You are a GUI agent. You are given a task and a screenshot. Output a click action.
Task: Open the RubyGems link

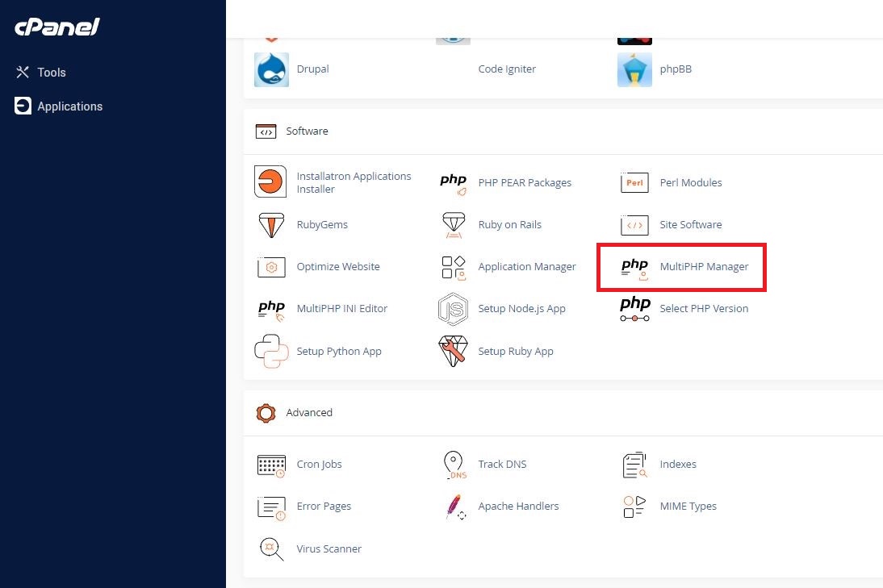tap(322, 224)
